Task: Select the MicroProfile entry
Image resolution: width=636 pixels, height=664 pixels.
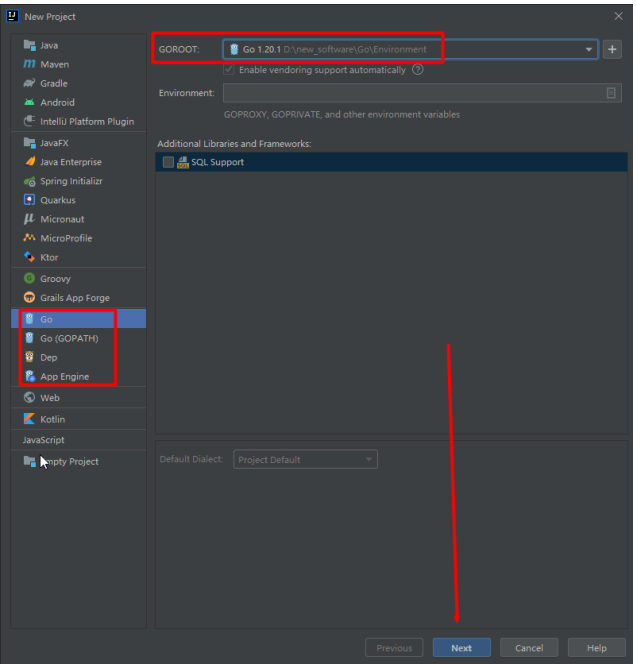Action: tap(78, 238)
